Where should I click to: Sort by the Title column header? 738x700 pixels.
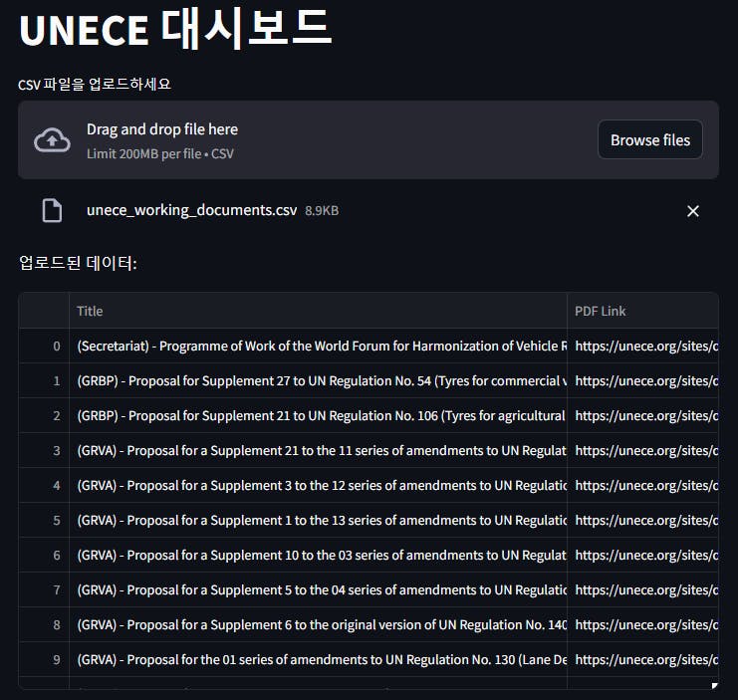click(x=318, y=311)
